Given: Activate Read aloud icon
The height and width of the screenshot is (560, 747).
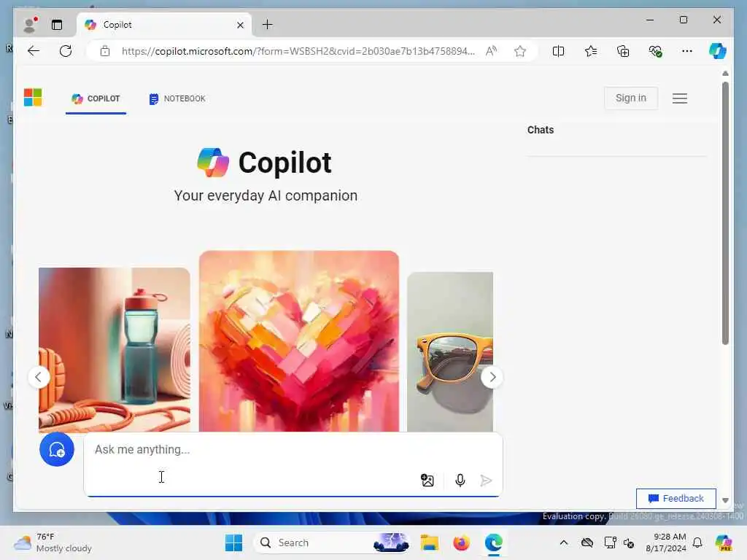Looking at the screenshot, I should [491, 51].
